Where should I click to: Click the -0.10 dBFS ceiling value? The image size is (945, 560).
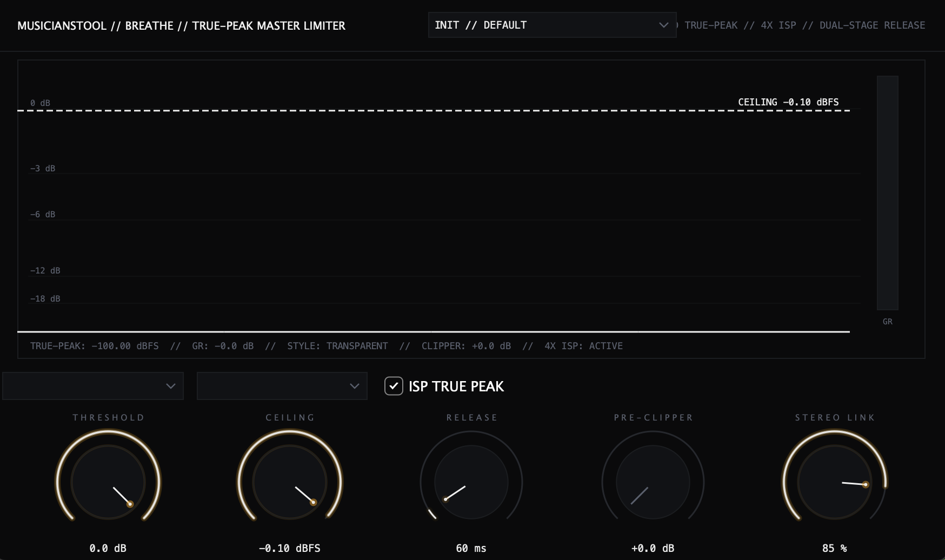pos(290,548)
